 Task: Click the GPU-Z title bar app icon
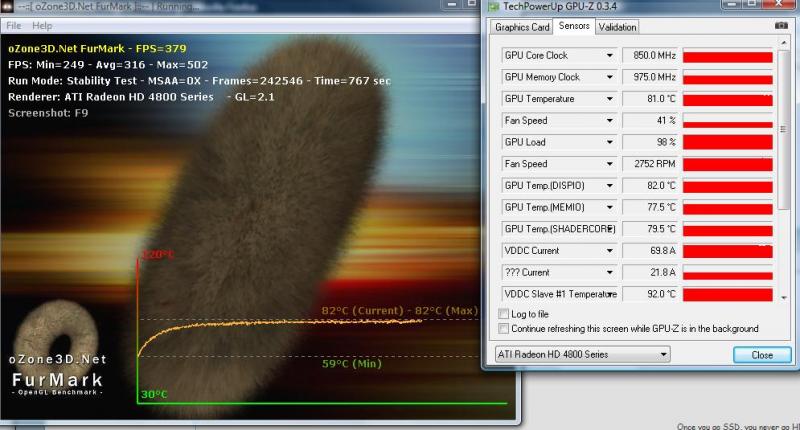click(493, 6)
